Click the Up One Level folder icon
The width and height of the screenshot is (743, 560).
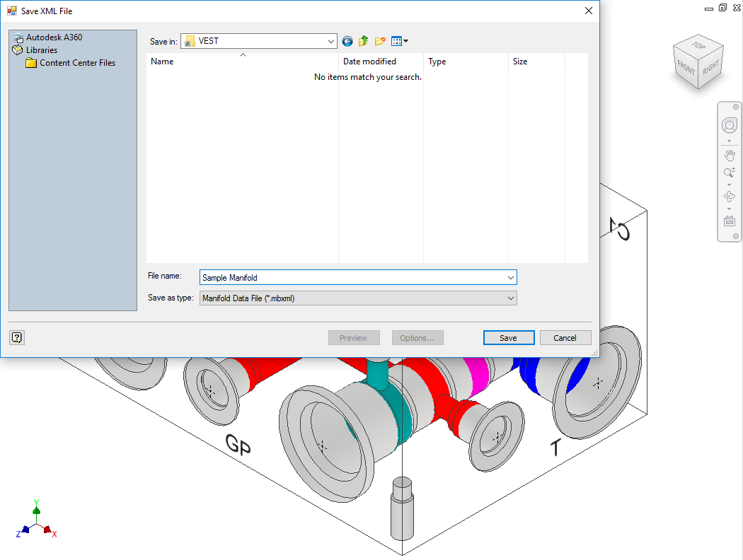click(x=364, y=42)
